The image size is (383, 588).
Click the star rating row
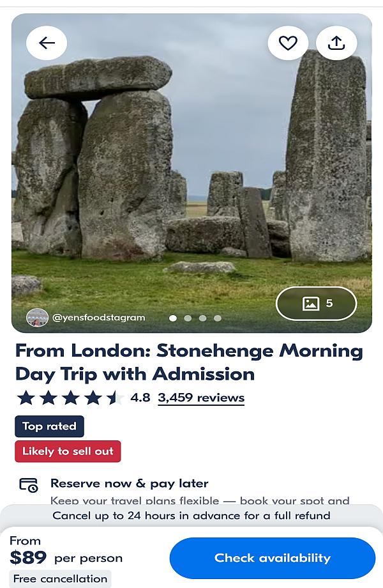point(70,398)
